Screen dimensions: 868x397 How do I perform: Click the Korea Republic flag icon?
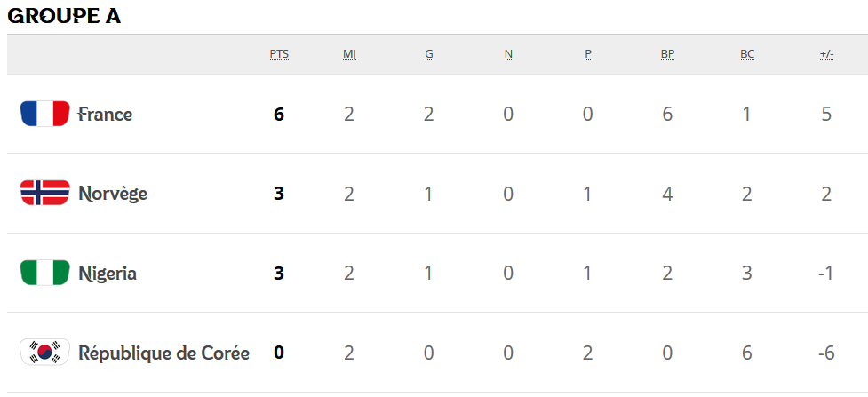(44, 353)
